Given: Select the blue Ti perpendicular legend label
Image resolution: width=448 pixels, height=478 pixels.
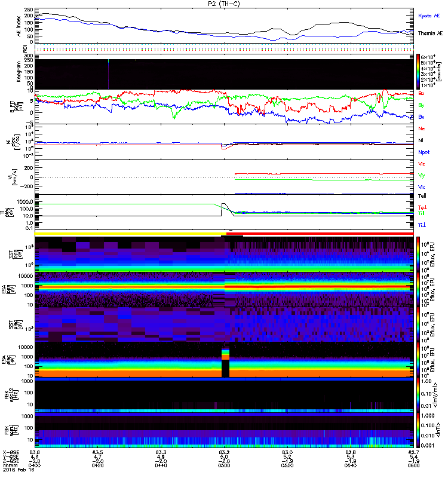Looking at the screenshot, I should (x=422, y=225).
